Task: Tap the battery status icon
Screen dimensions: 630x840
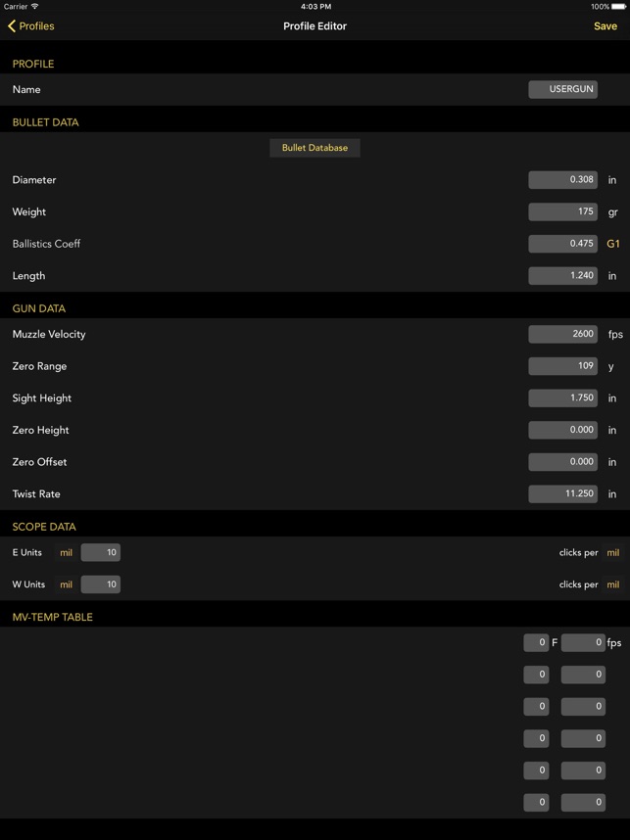Action: click(x=618, y=6)
